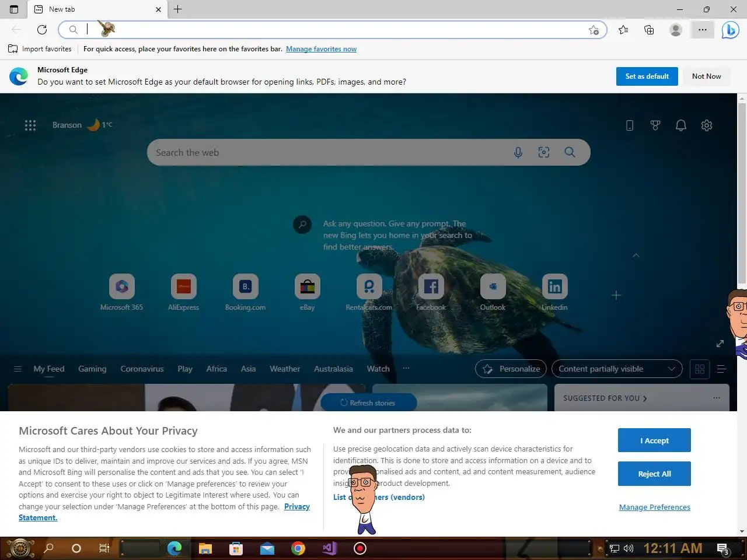Open page settings gear icon
747x560 pixels.
point(707,125)
